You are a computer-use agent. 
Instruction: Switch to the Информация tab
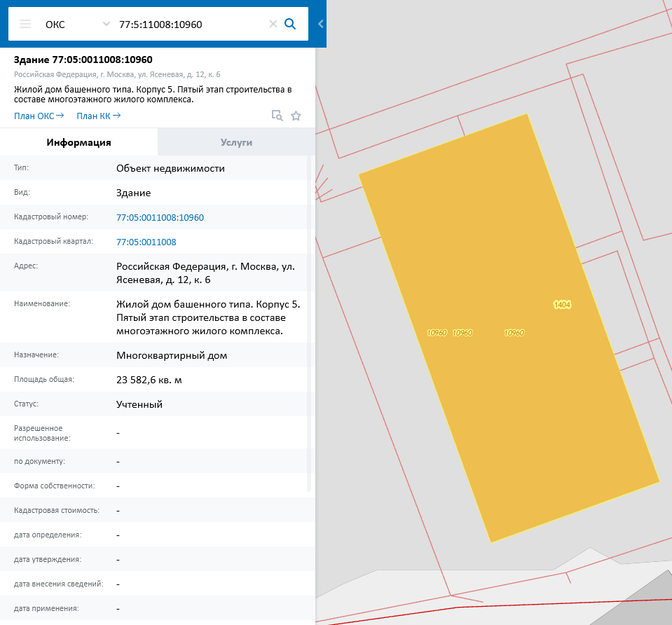pos(78,142)
